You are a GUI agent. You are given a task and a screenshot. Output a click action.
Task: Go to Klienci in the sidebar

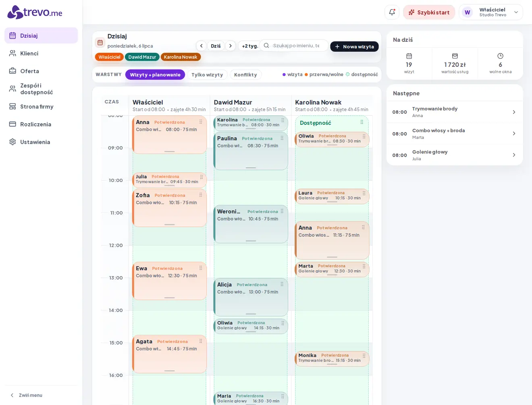coord(41,53)
